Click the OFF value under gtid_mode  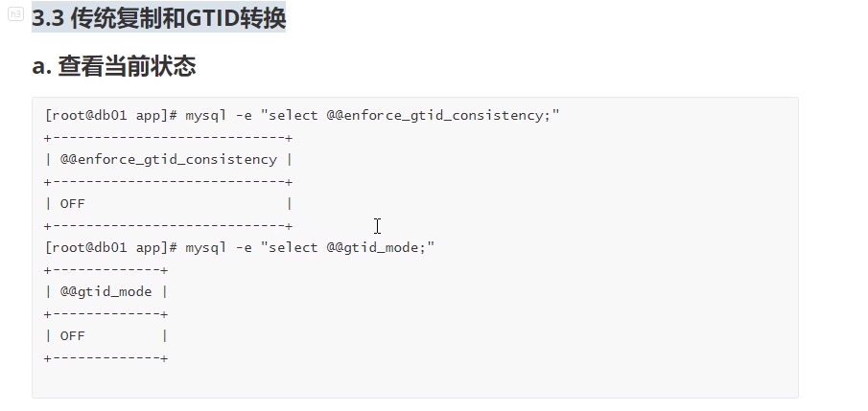point(73,335)
